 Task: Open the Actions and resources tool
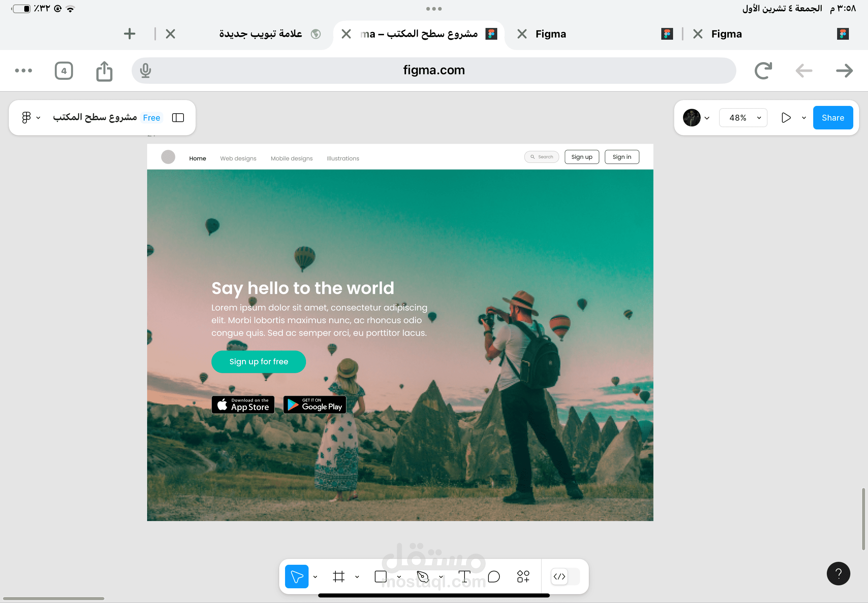tap(523, 577)
